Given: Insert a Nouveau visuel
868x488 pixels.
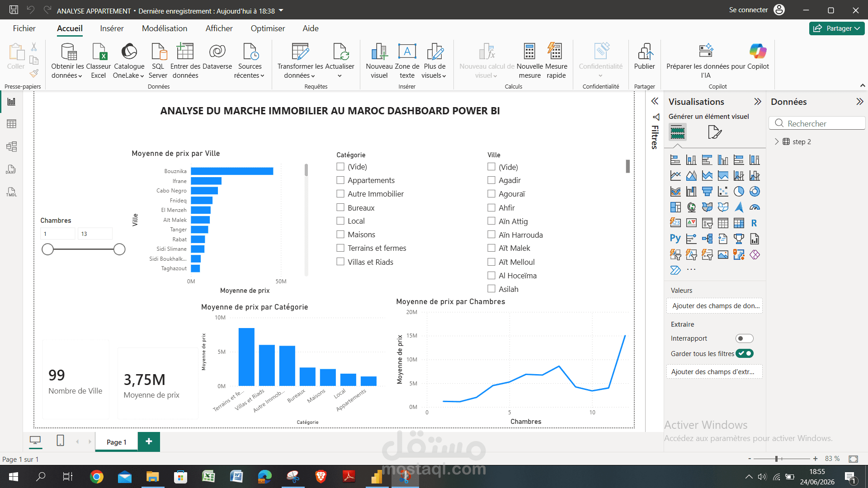Looking at the screenshot, I should point(379,61).
